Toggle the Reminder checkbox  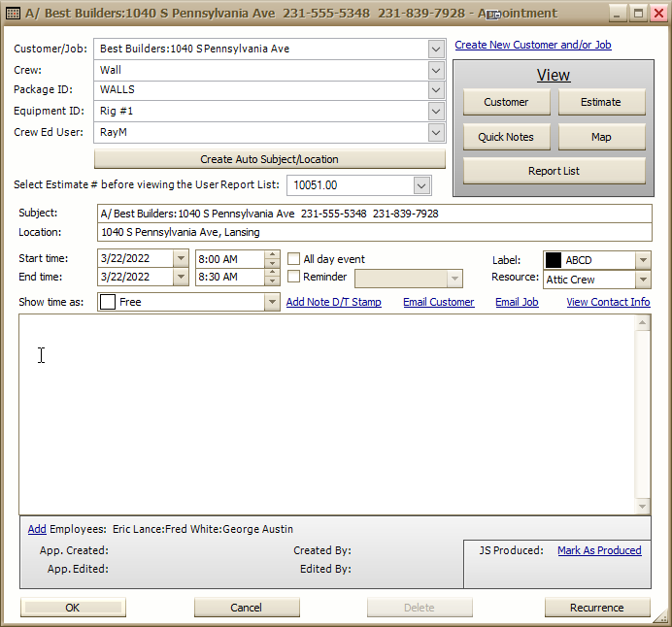[293, 277]
